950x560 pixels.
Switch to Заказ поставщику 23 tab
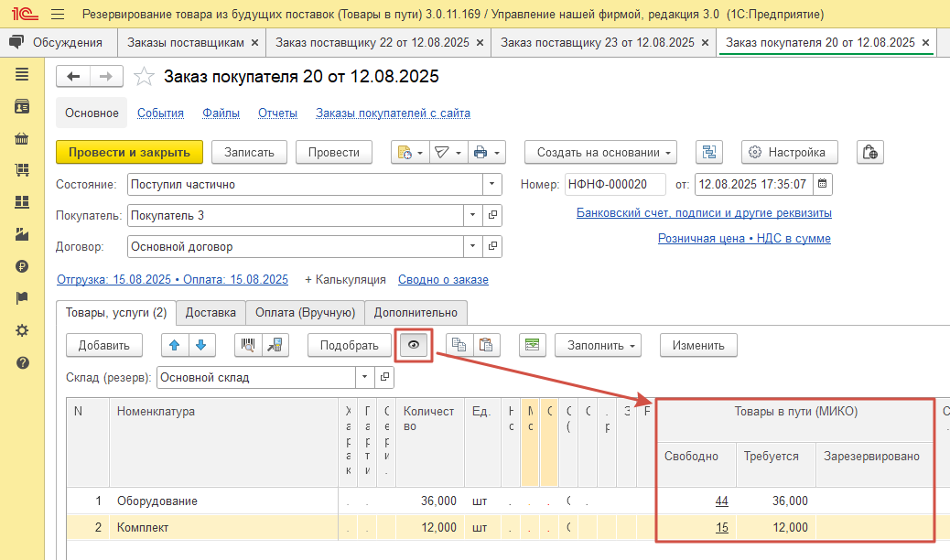[598, 43]
